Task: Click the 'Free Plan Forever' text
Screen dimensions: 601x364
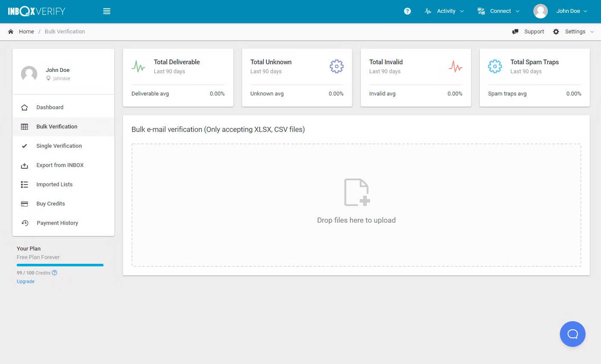Action: coord(38,257)
